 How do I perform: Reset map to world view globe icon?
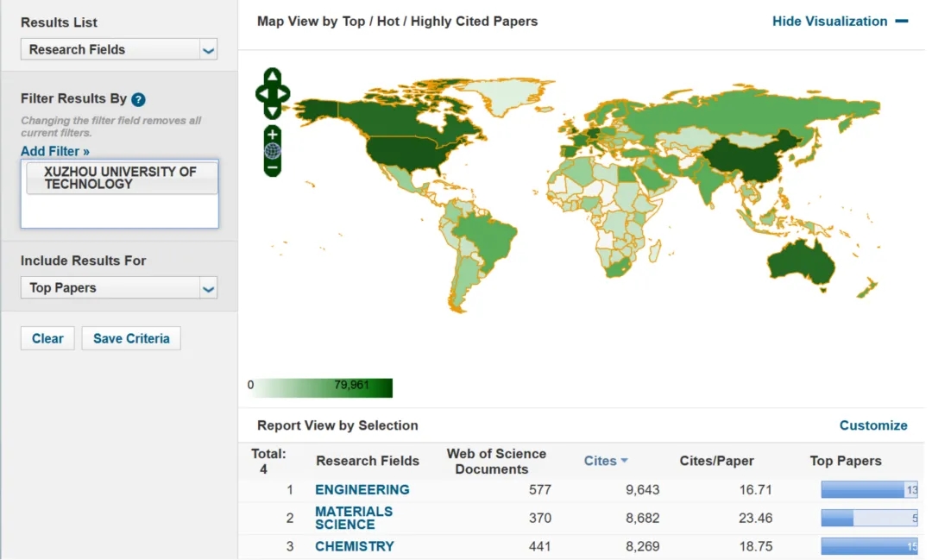pos(273,151)
